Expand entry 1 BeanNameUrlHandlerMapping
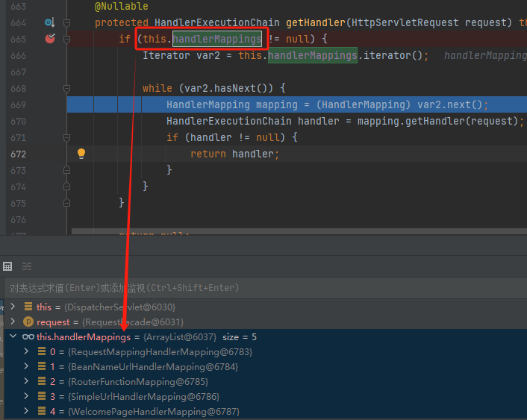527x420 pixels. (x=26, y=366)
